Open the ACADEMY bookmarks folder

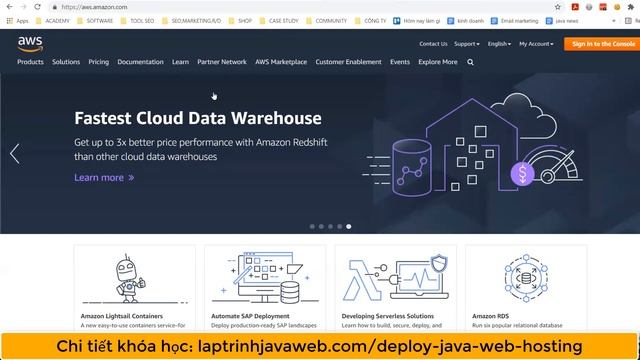tap(53, 21)
